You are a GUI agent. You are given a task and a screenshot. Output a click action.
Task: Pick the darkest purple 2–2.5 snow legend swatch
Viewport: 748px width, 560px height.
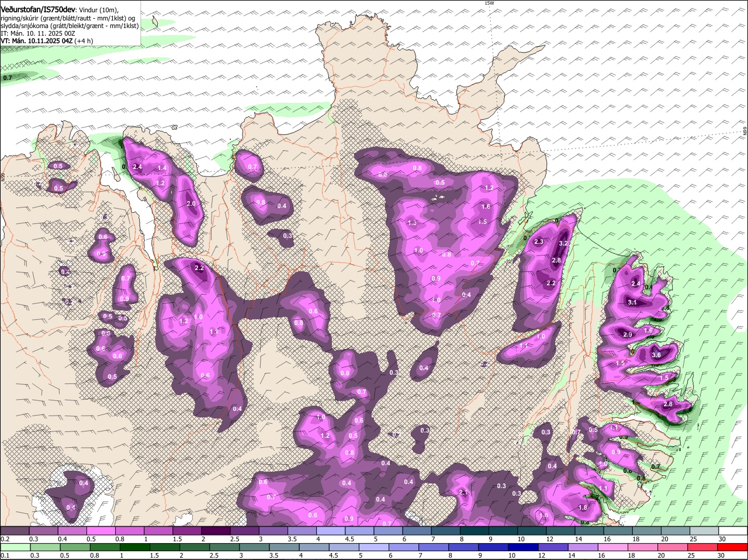tap(216, 530)
